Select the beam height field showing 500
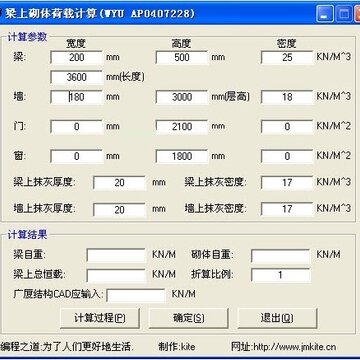360x360 pixels. click(182, 57)
